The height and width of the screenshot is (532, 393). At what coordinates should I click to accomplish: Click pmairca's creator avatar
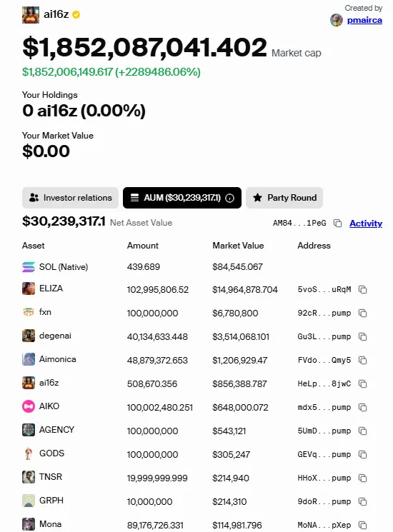click(337, 20)
